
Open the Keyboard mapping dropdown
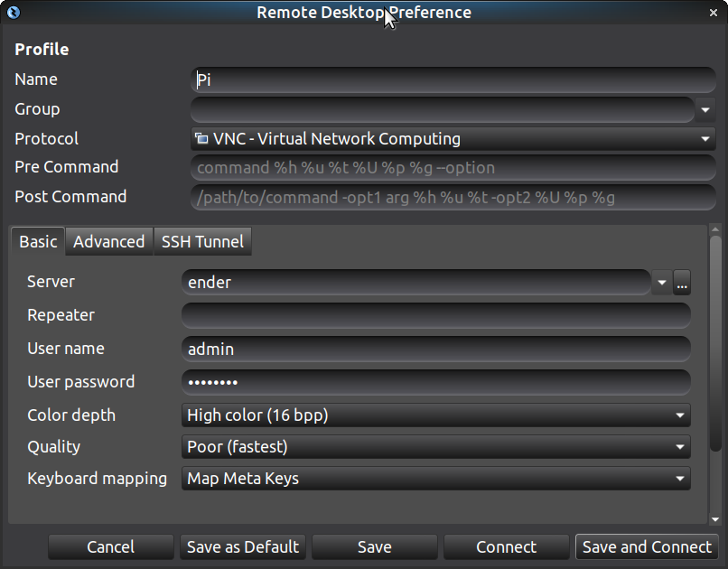click(436, 479)
